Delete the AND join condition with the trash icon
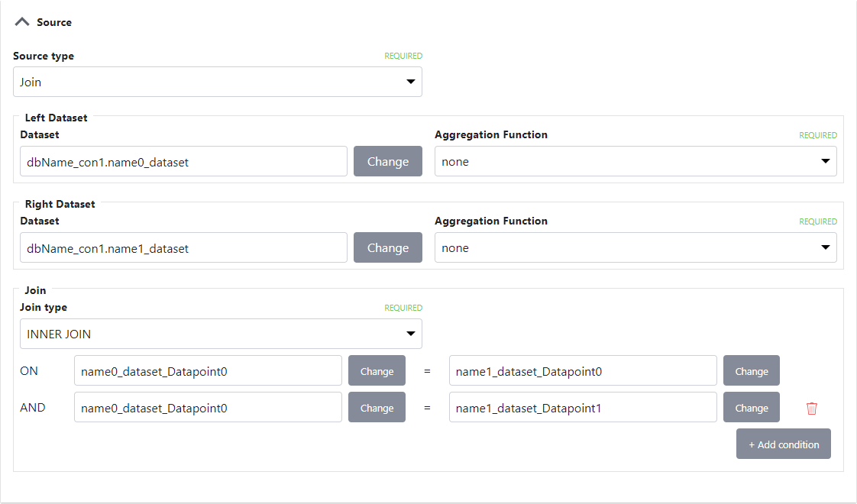 [x=811, y=408]
